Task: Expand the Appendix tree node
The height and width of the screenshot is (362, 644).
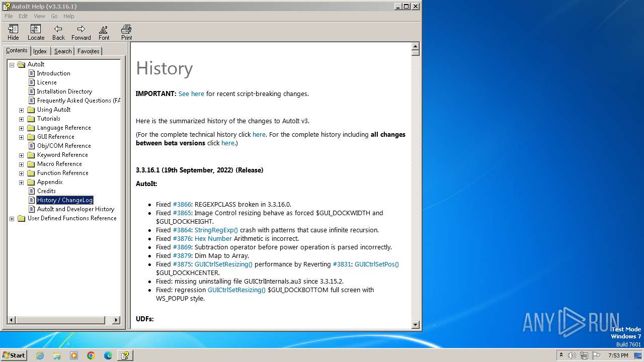Action: (x=21, y=182)
